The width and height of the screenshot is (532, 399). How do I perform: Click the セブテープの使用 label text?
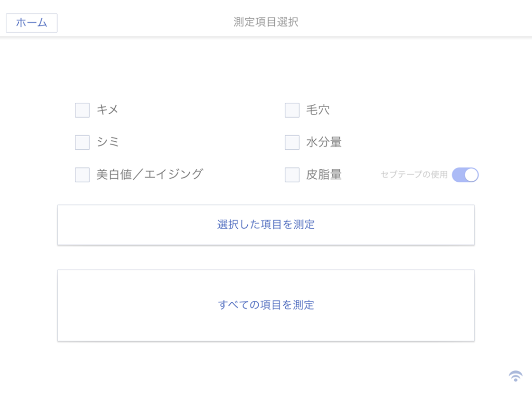pyautogui.click(x=414, y=175)
